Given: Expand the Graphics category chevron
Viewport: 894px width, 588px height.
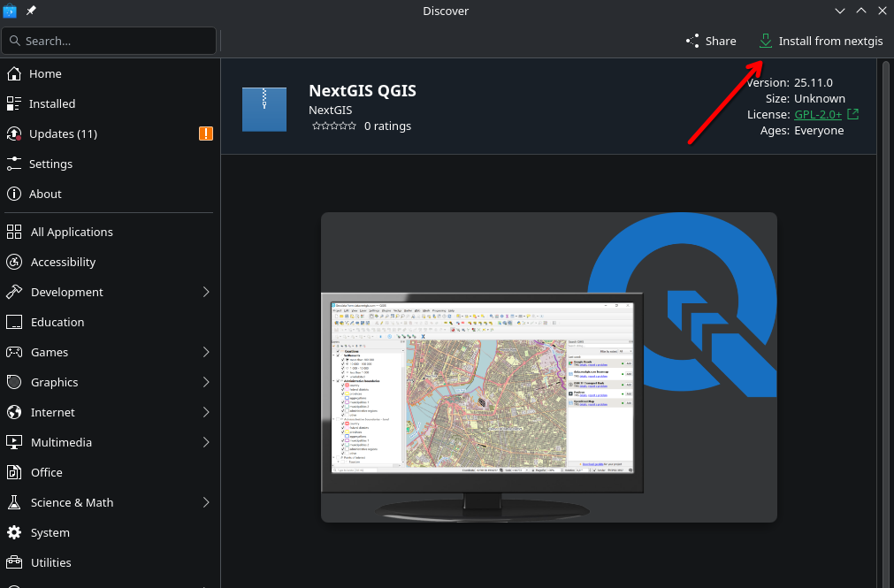Looking at the screenshot, I should [206, 383].
